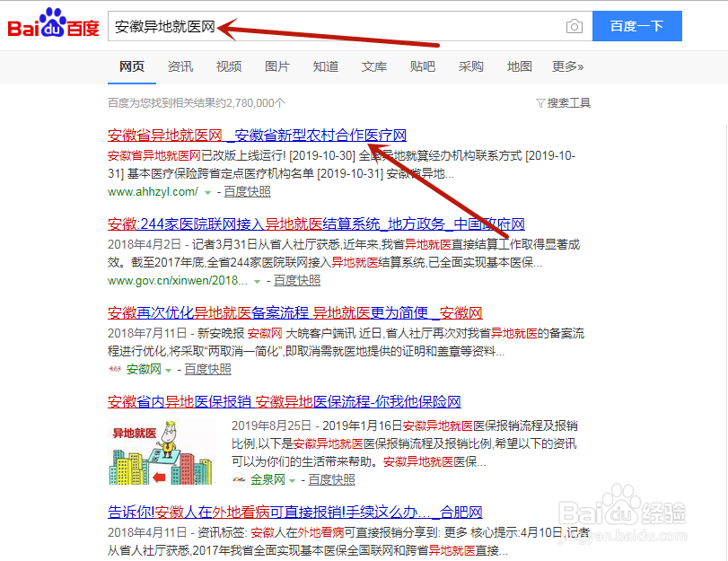Open 安徽省异地就医网 first result link
This screenshot has width=728, height=561.
[x=258, y=136]
